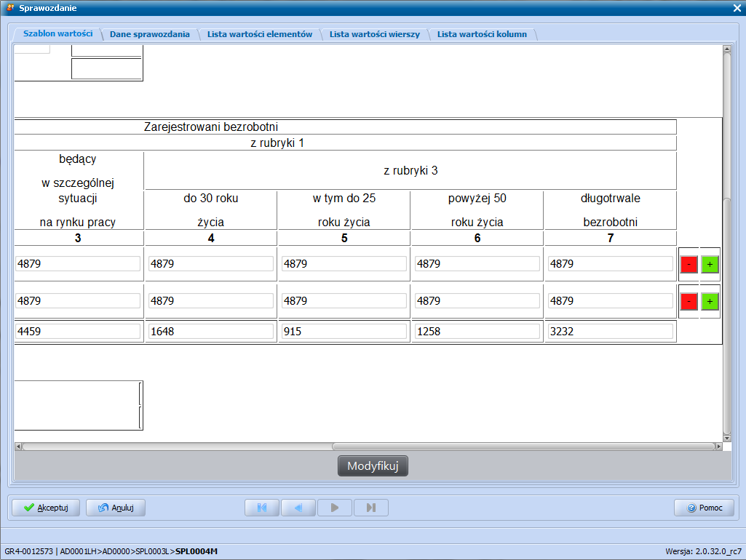The width and height of the screenshot is (746, 560).
Task: Open Lista wartości elementów tab
Action: tap(260, 34)
